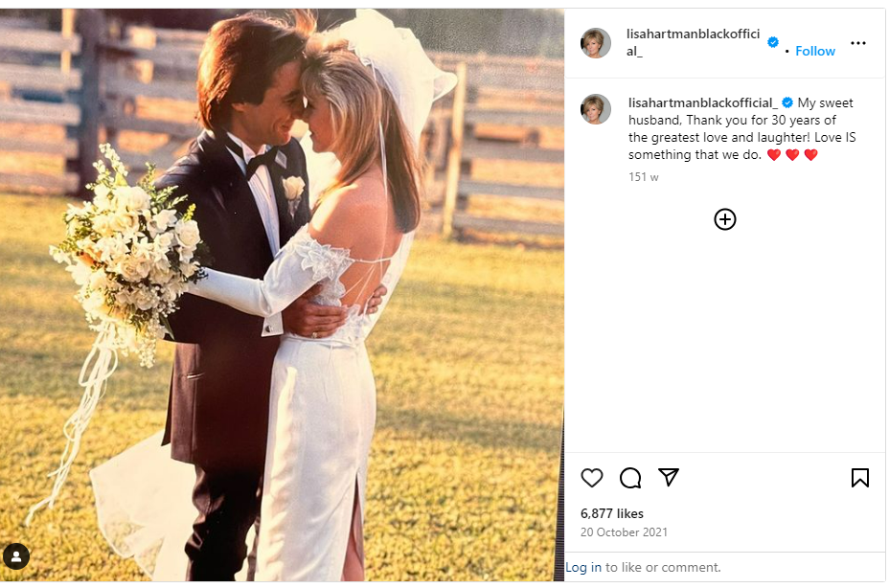Open the three-dot more options menu
Screen dimensions: 889x588
857,43
